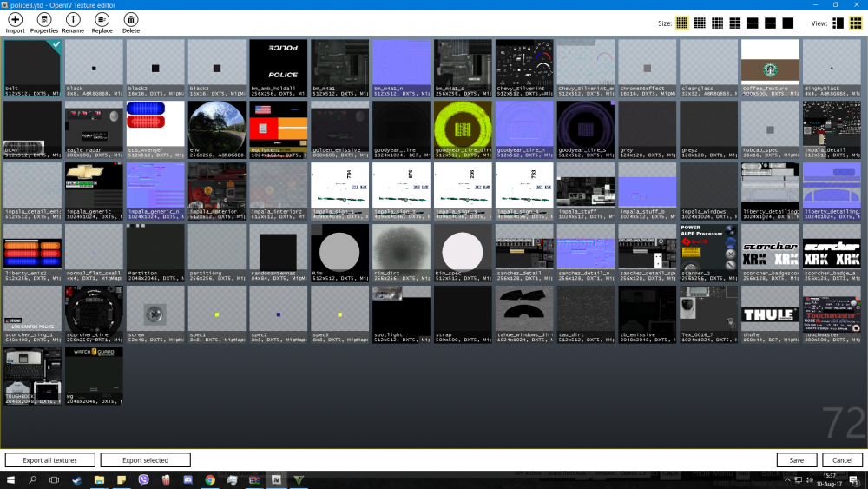Switch to grid view mode
Viewport: 868px width, 489px height.
[855, 23]
